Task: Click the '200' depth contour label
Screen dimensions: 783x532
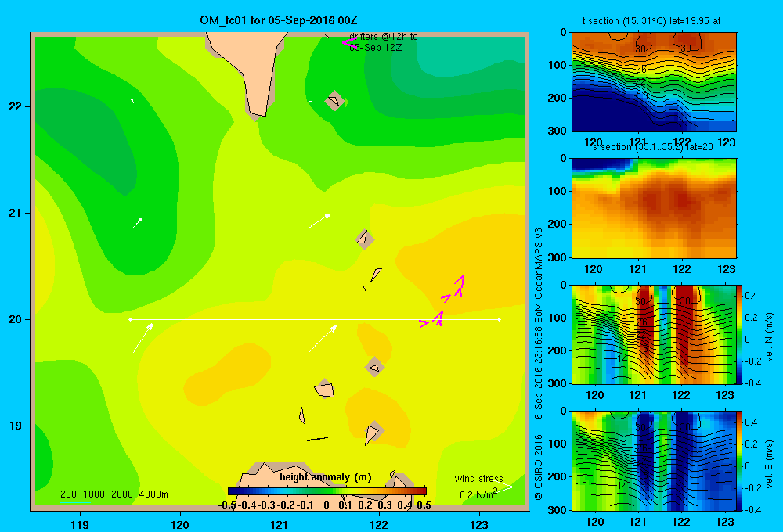Action: (68, 494)
